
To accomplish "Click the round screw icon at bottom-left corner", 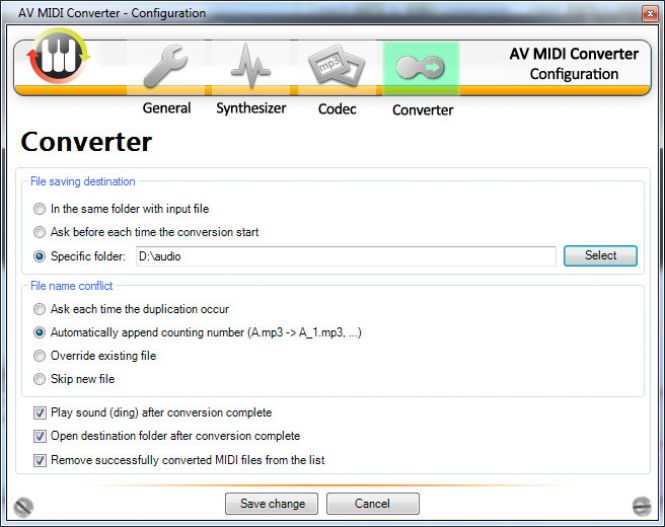I will coord(24,506).
